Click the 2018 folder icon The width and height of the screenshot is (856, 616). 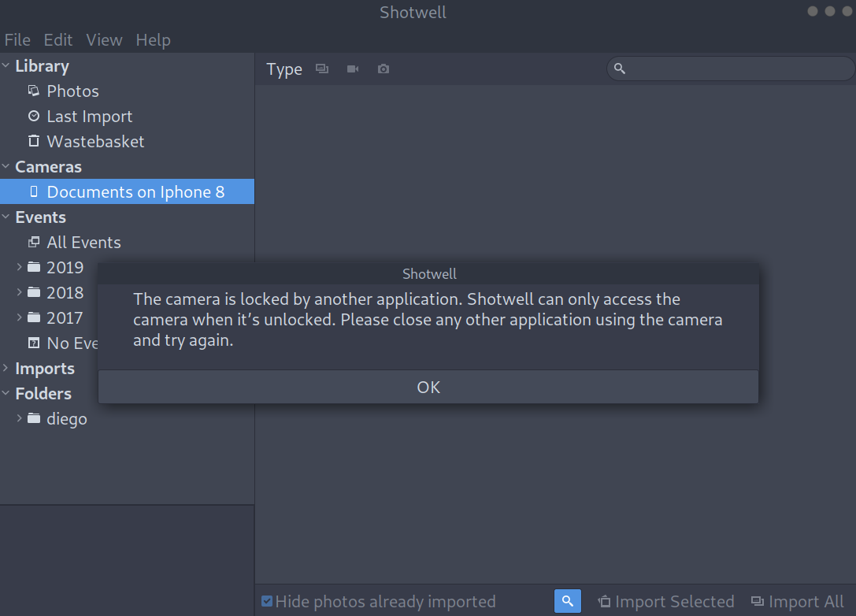pyautogui.click(x=34, y=291)
